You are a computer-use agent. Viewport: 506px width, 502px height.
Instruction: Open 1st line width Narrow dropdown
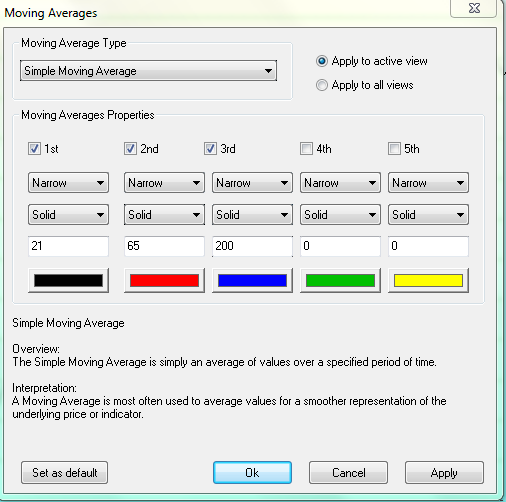(68, 183)
